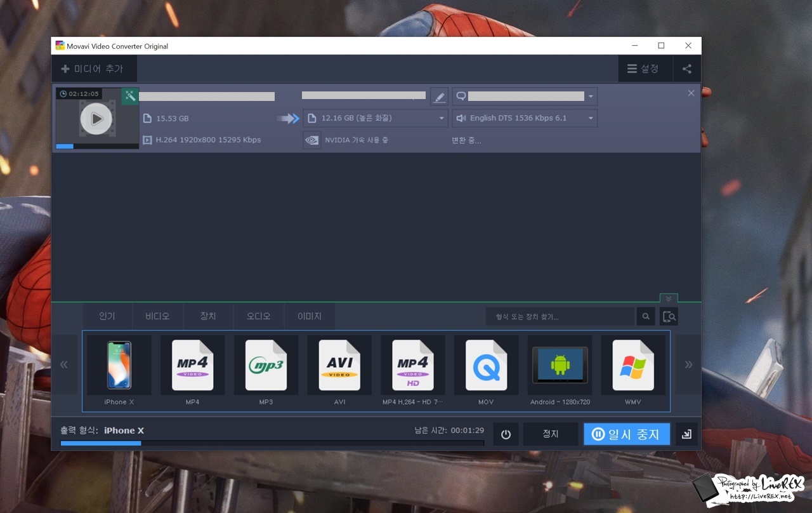The height and width of the screenshot is (513, 812).
Task: Click the overall conversion progress bar
Action: (272, 443)
